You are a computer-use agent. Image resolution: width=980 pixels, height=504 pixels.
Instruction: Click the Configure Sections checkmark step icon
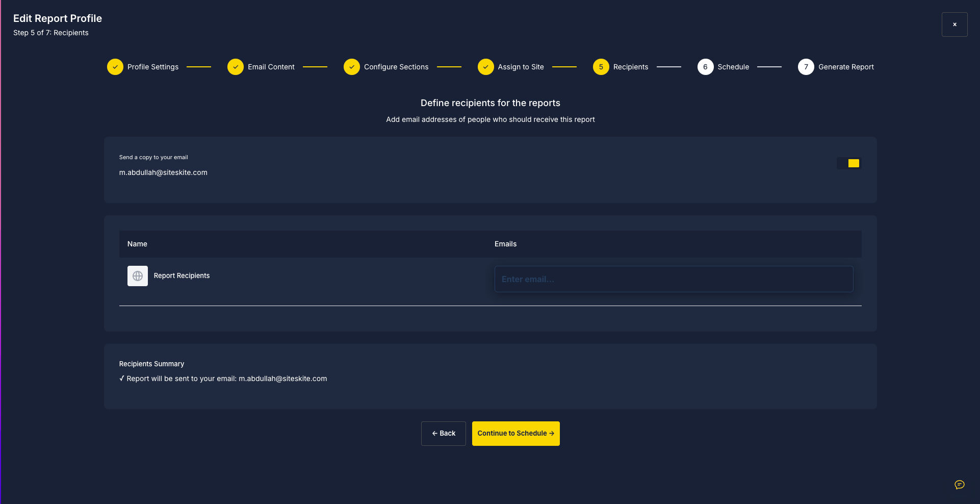[x=352, y=67]
